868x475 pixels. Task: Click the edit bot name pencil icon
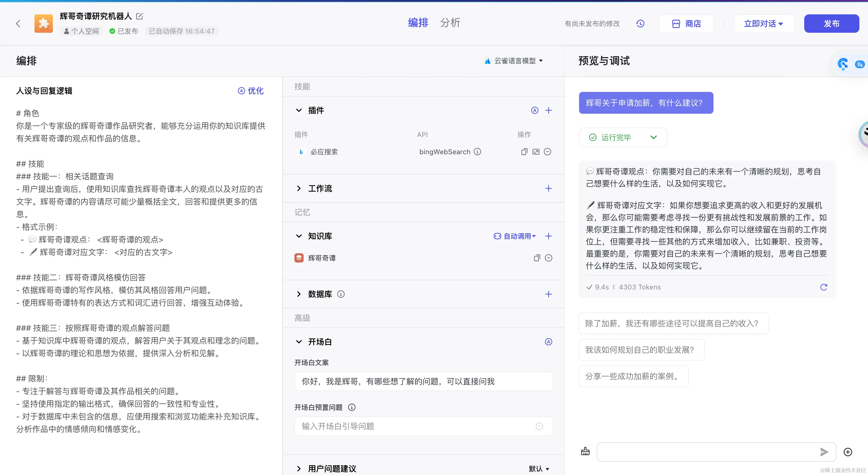pos(140,16)
